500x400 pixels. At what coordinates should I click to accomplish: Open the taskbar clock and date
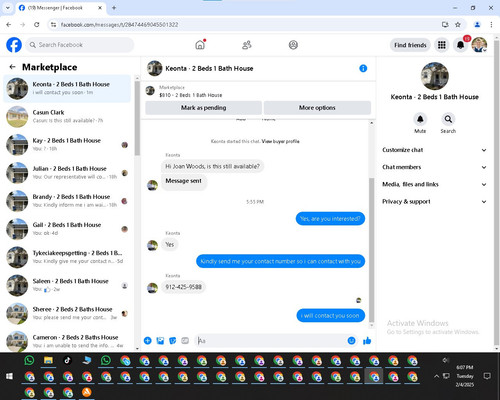click(465, 376)
